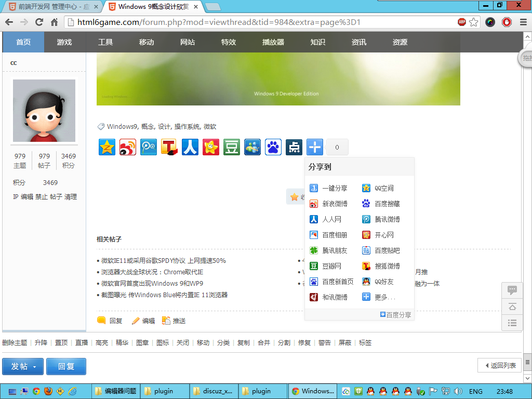
Task: Click user cc avatar image
Action: [44, 111]
